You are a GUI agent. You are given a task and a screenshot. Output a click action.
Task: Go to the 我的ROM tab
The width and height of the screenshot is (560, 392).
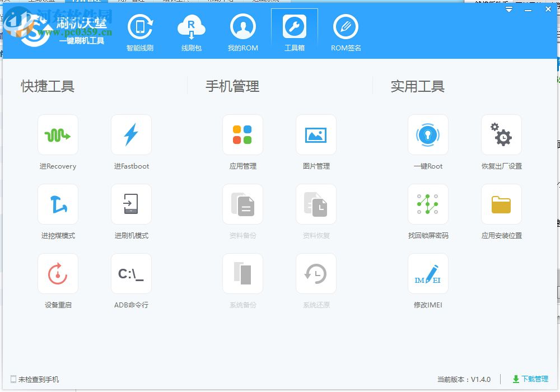pos(242,31)
